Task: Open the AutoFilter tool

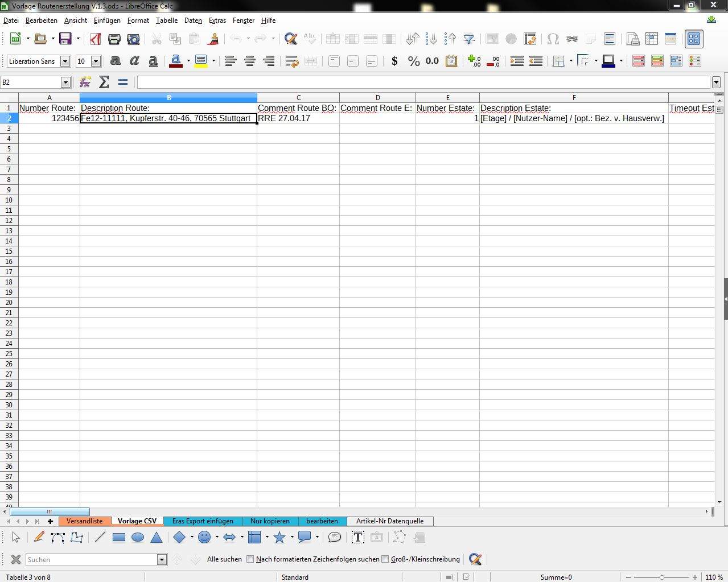Action: (469, 39)
